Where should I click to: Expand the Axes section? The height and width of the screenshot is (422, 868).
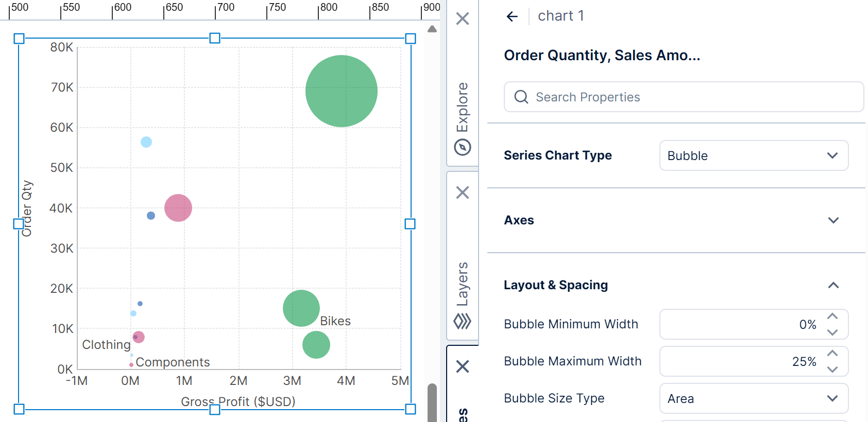[x=833, y=220]
